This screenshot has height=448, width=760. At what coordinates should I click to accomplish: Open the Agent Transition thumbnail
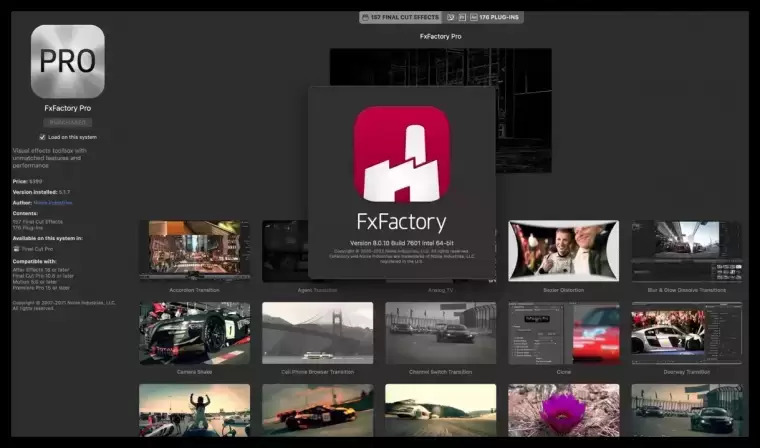(285, 251)
